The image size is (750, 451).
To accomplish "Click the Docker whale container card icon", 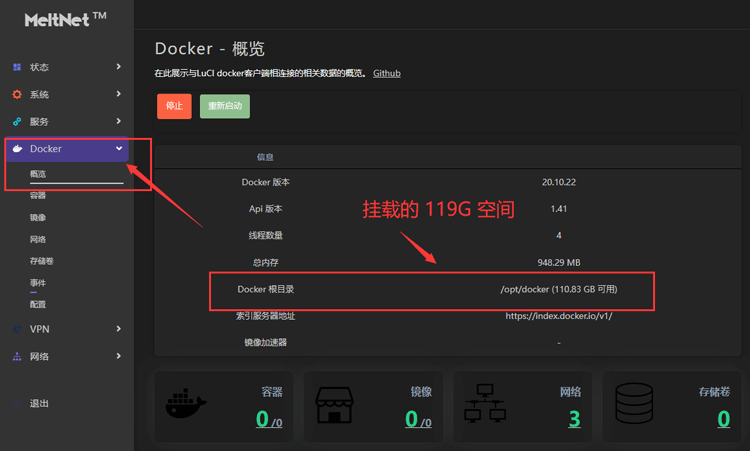I will pyautogui.click(x=186, y=403).
